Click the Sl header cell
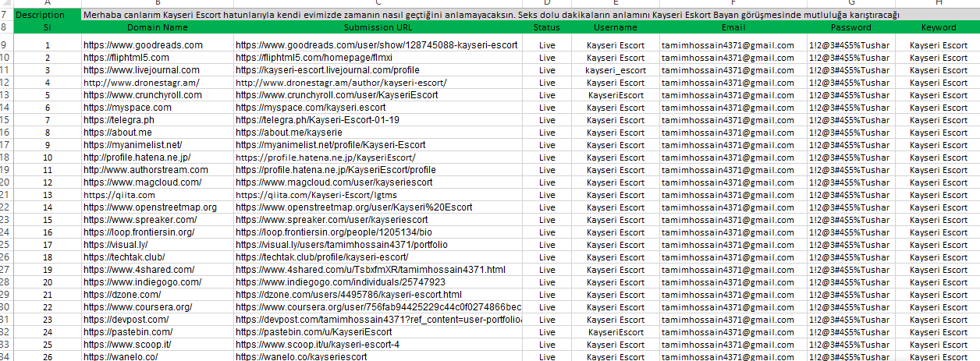Viewport: 980px width, 361px height. pyautogui.click(x=47, y=27)
